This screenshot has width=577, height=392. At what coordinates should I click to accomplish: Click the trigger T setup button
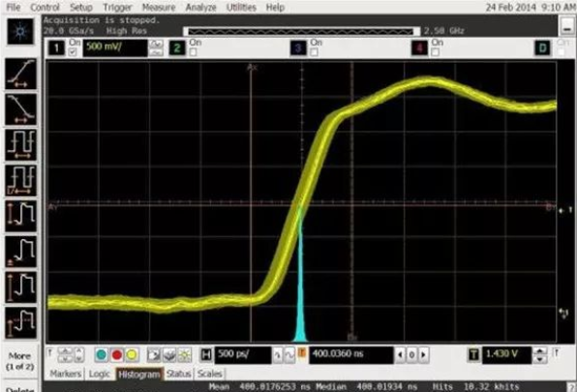(474, 355)
